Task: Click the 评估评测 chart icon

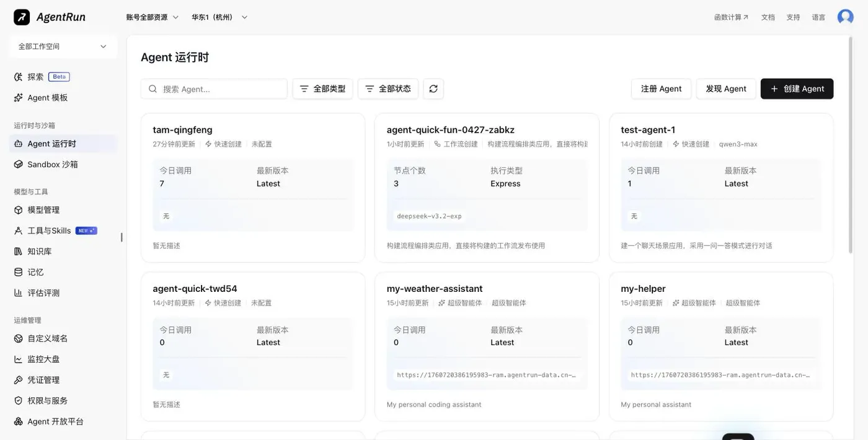Action: tap(19, 293)
